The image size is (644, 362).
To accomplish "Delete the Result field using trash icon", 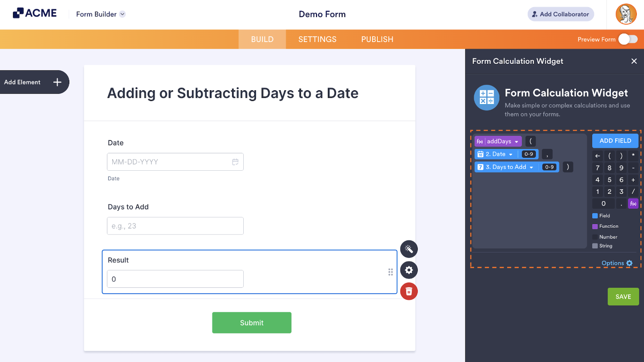I will pos(409,291).
